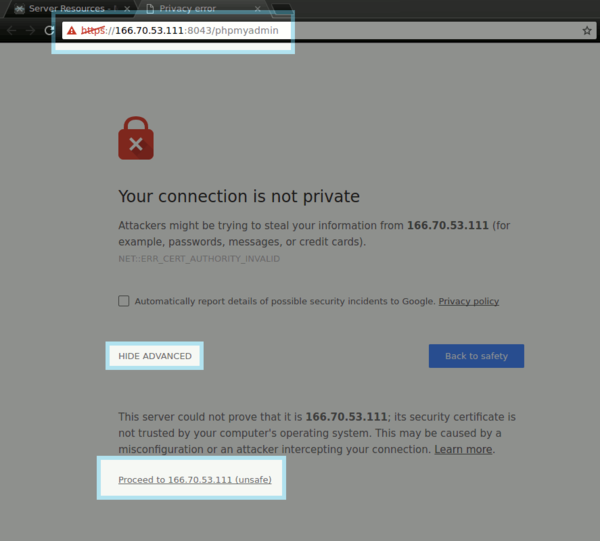Collapse details with Hide Advanced

(155, 356)
